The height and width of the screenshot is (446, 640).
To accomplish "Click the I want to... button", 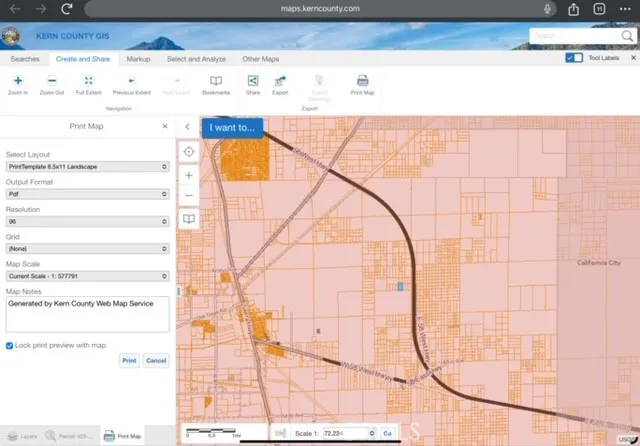I will [232, 128].
